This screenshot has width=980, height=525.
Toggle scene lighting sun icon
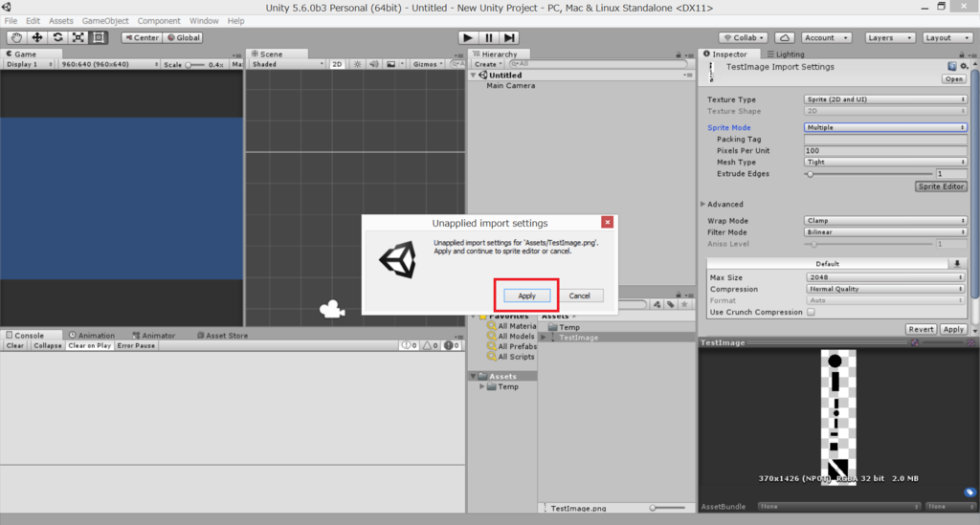click(358, 64)
